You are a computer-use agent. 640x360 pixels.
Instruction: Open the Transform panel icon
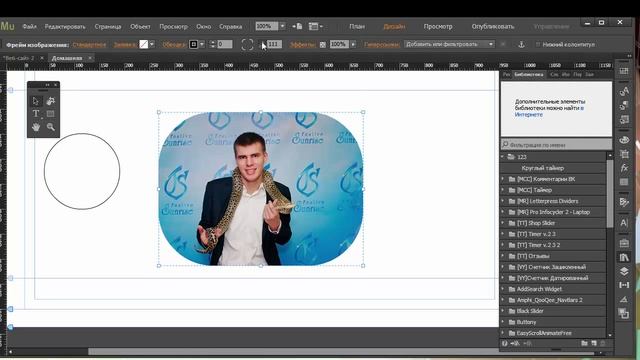click(x=624, y=154)
